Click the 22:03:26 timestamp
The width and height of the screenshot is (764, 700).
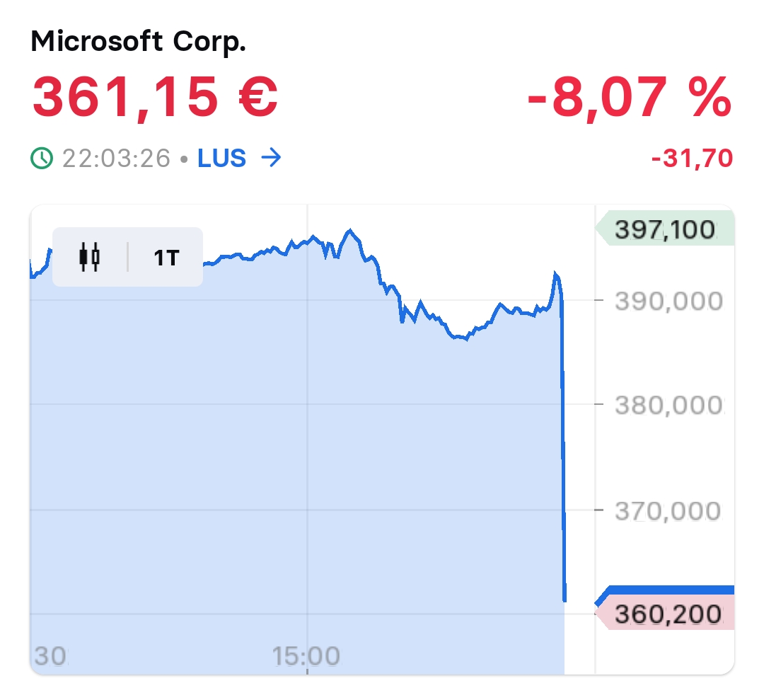pos(116,158)
